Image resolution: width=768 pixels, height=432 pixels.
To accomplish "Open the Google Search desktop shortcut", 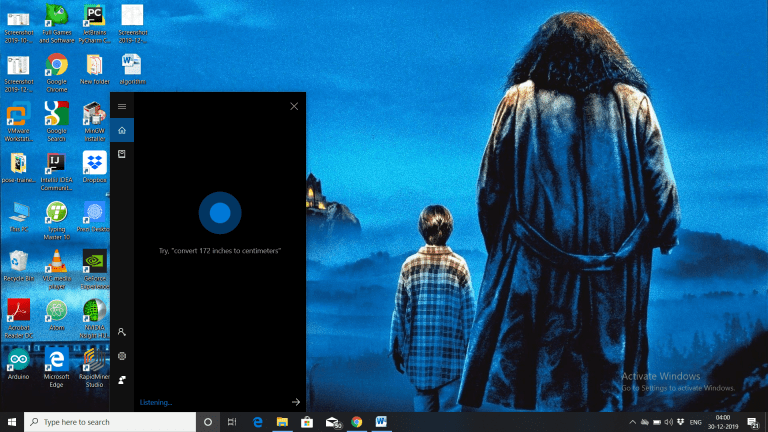I will [x=57, y=122].
